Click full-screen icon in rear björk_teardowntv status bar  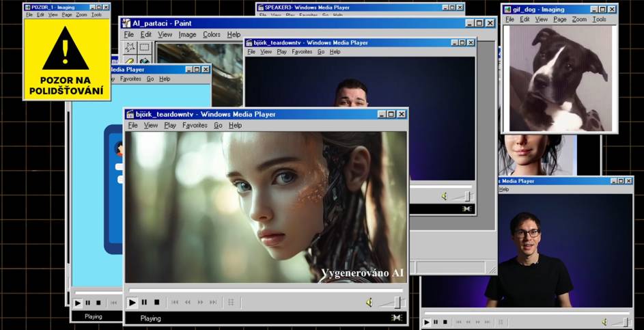coord(466,209)
